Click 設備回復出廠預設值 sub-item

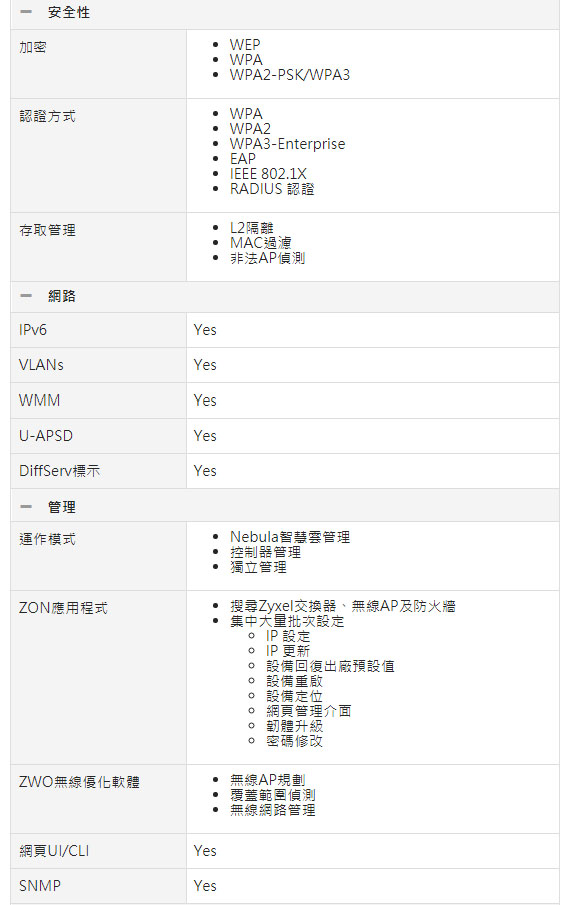[330, 666]
